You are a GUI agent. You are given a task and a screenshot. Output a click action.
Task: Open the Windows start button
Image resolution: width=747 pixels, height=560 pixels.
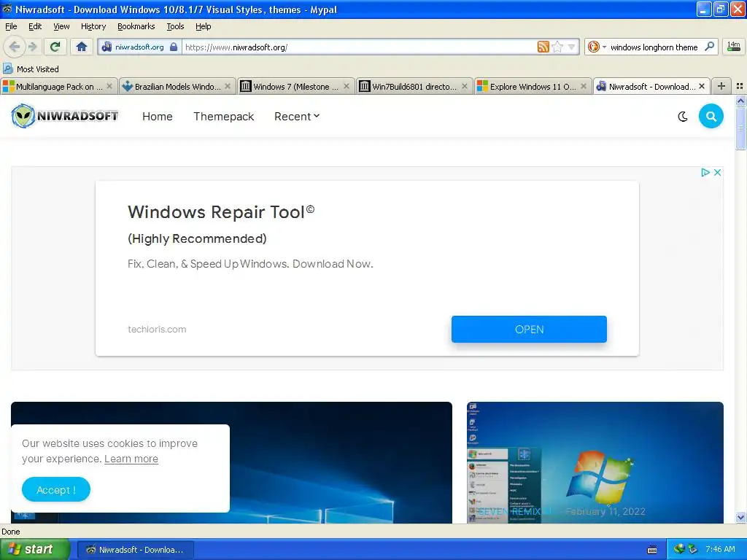pyautogui.click(x=34, y=550)
